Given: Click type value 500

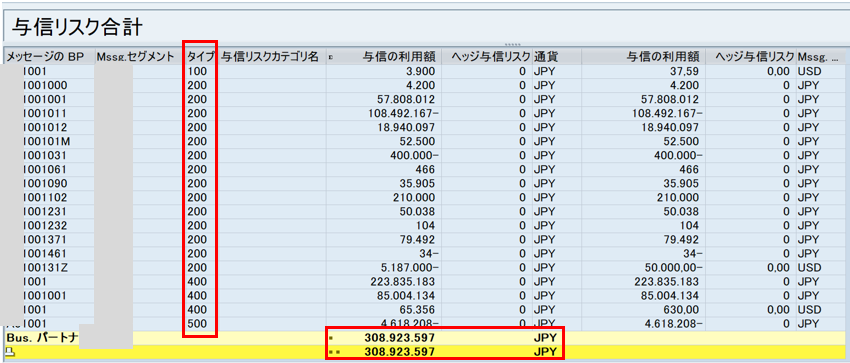Looking at the screenshot, I should pos(196,323).
